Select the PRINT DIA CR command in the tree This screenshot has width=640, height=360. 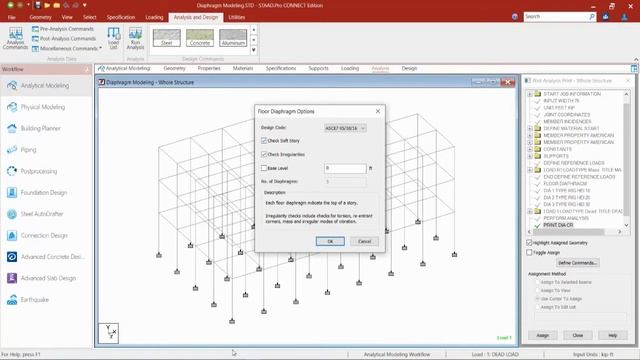coord(558,225)
